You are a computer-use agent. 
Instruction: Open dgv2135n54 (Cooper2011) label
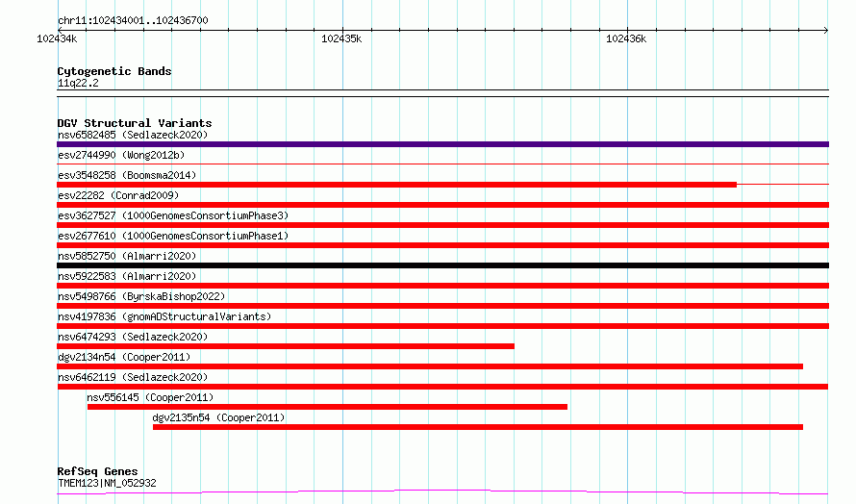point(218,417)
